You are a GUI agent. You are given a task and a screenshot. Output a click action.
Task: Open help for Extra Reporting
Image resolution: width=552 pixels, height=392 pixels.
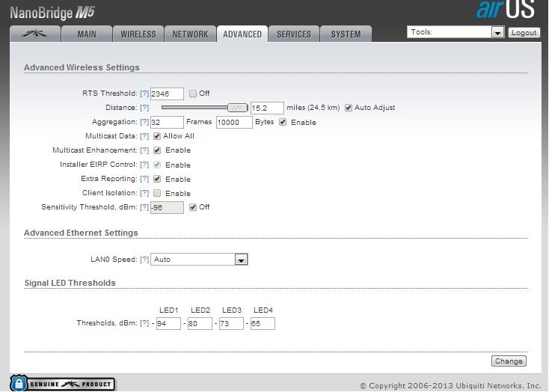click(144, 179)
